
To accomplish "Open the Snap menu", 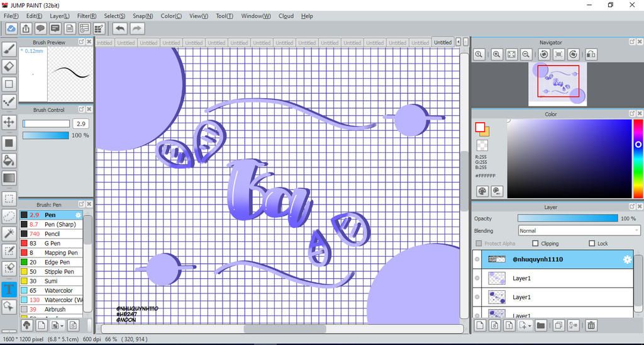I will tap(143, 16).
